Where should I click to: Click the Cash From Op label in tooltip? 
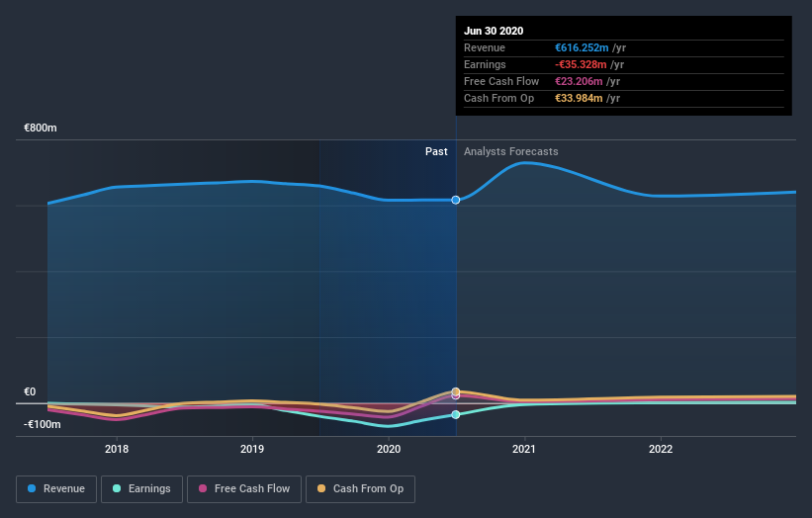(x=498, y=98)
